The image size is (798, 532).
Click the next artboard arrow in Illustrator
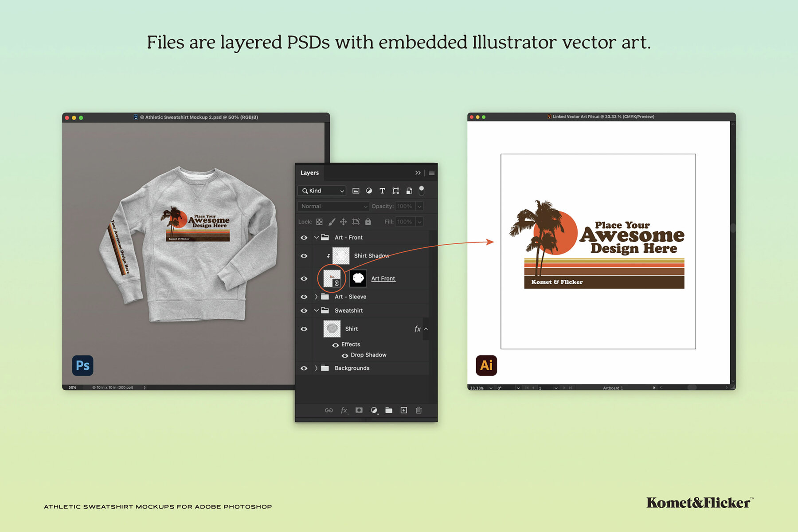tap(563, 388)
